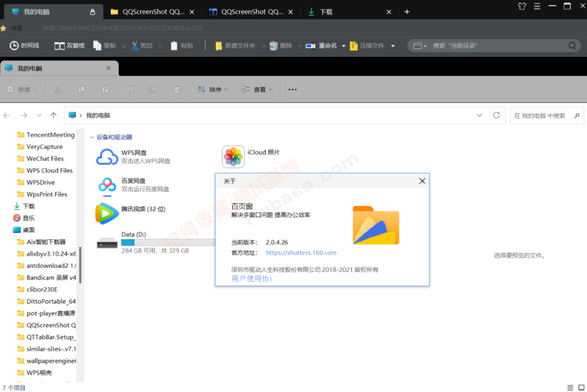This screenshot has height=392, width=587.
Task: Open the 时间线 timeline tool
Action: point(24,45)
